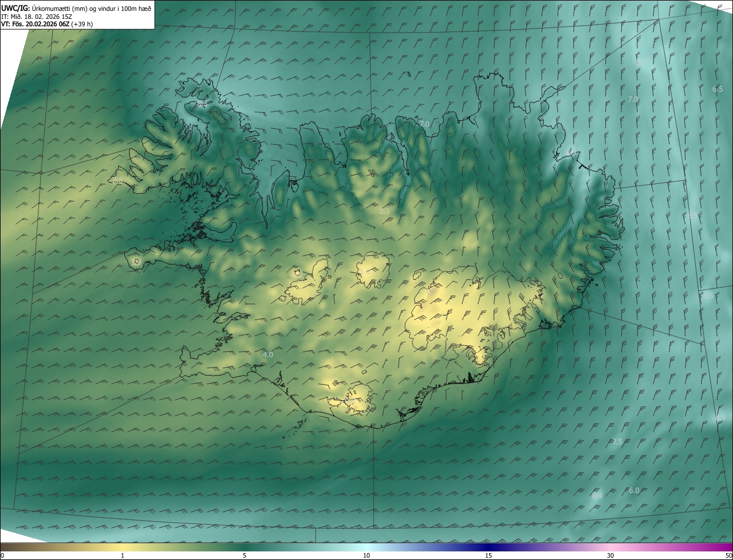Click the colorbar tick label "0"
Viewport: 733px width, 560px height.
2,556
